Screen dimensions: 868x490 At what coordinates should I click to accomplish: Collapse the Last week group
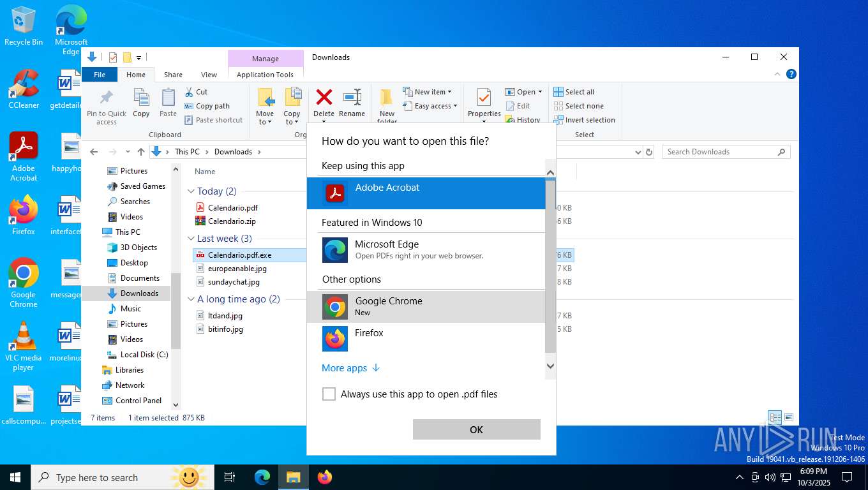[x=191, y=239]
